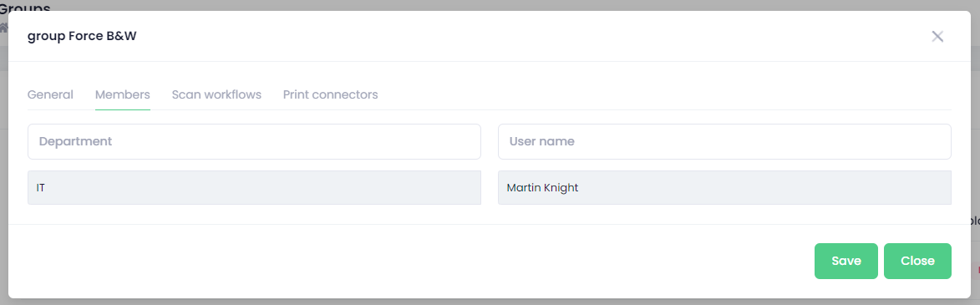Click the green Close button

(917, 262)
